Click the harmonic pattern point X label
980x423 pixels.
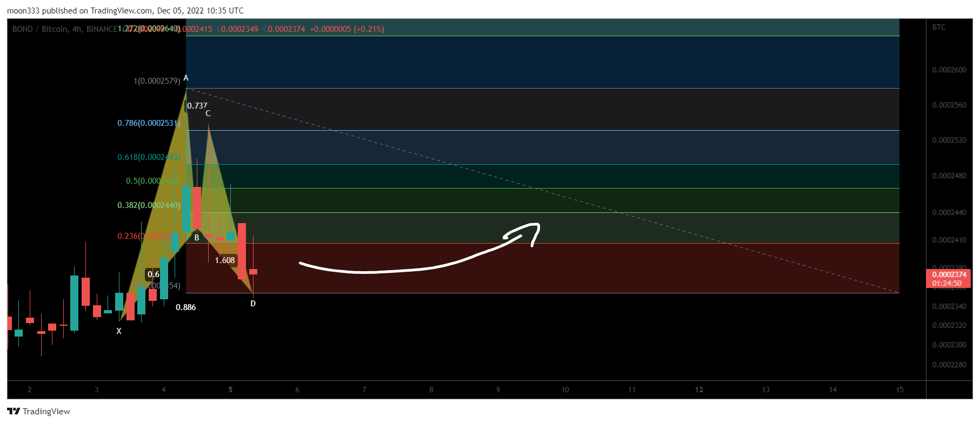point(119,331)
